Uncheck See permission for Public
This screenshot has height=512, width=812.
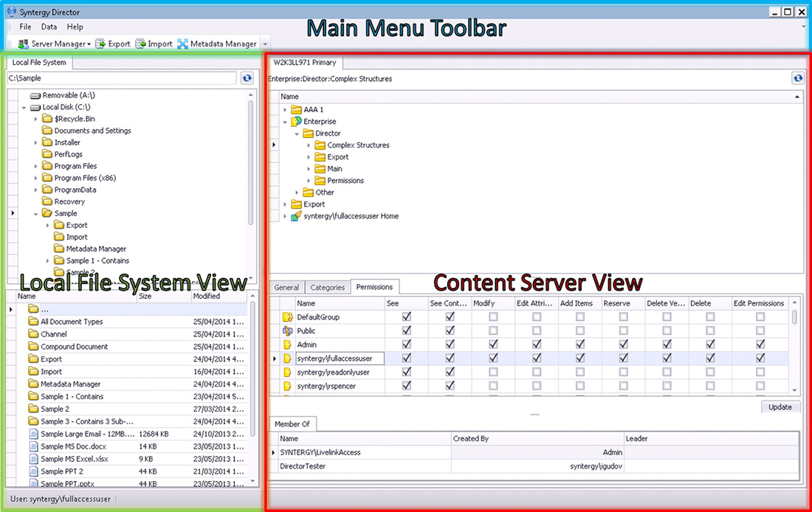pos(407,331)
